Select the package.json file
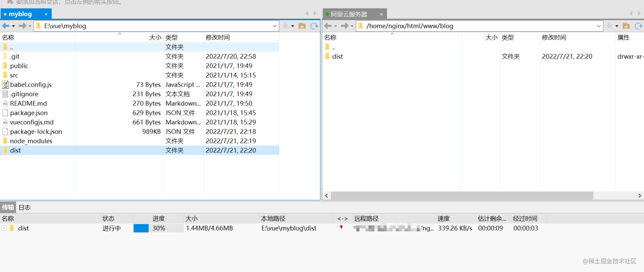 [x=139, y=113]
